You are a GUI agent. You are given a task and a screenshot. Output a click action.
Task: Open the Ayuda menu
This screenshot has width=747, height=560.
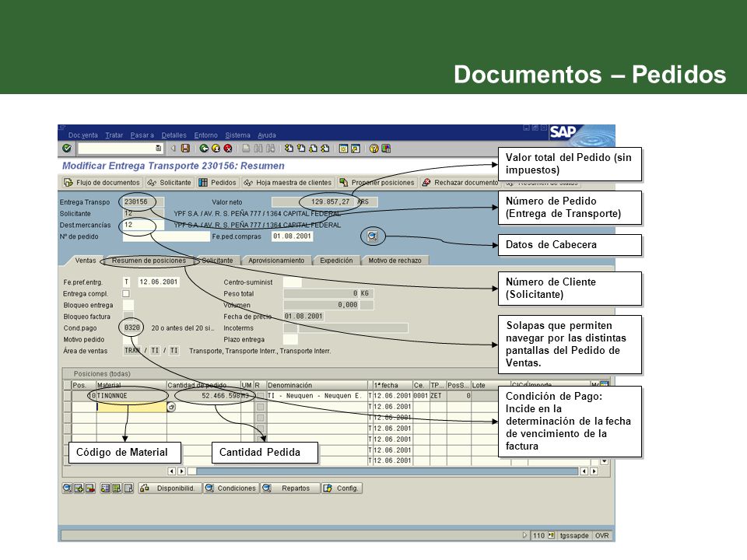(267, 135)
